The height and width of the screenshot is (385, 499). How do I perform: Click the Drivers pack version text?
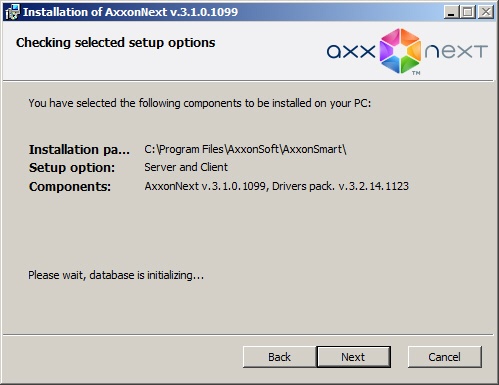[340, 186]
